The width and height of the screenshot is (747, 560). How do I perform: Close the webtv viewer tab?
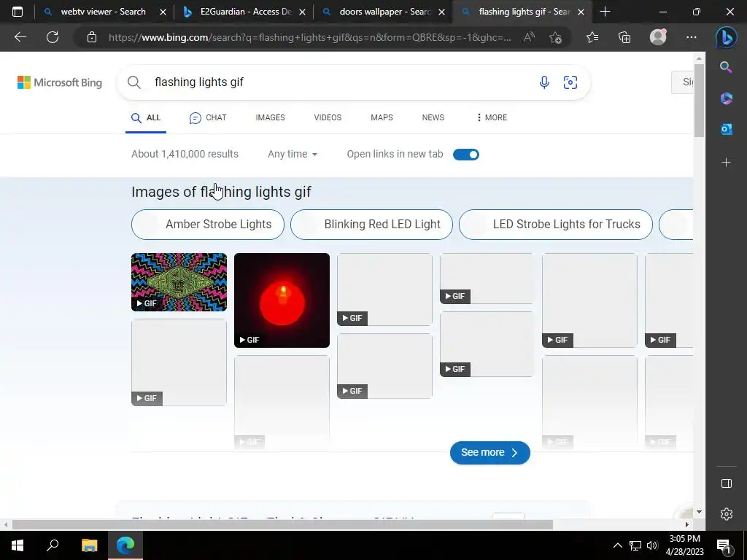[x=163, y=12]
